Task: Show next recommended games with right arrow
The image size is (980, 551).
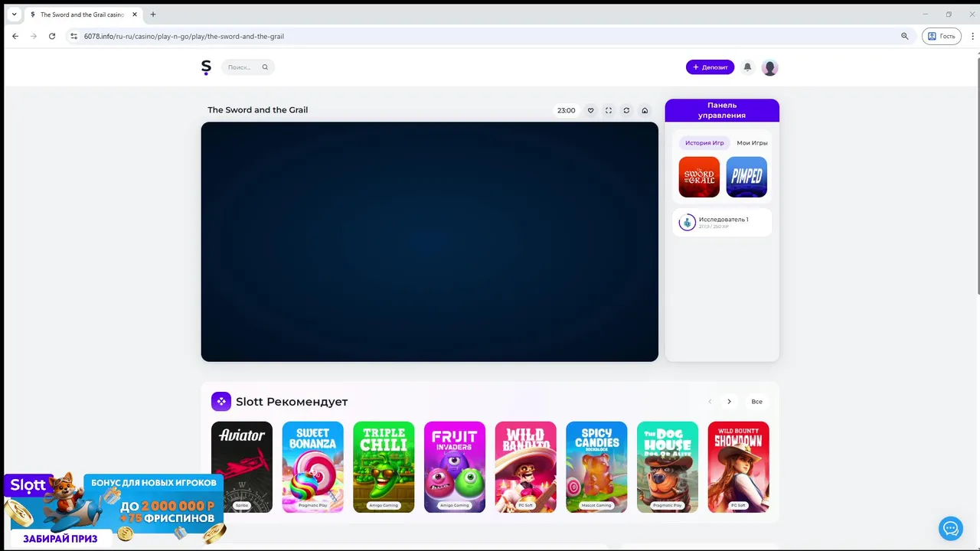Action: point(729,401)
